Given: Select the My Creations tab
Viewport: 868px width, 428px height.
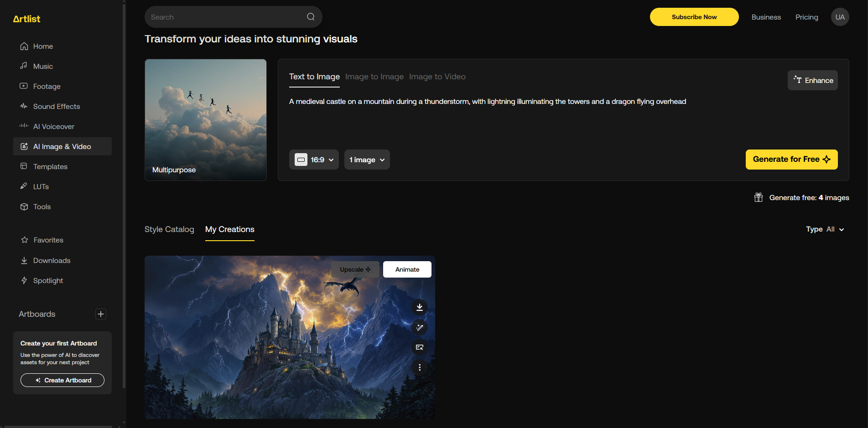Looking at the screenshot, I should pyautogui.click(x=230, y=229).
